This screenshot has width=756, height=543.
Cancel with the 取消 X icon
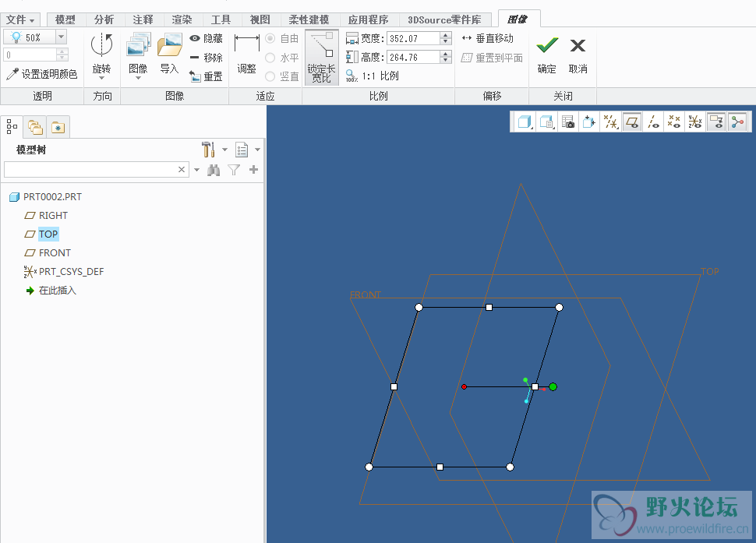[578, 45]
